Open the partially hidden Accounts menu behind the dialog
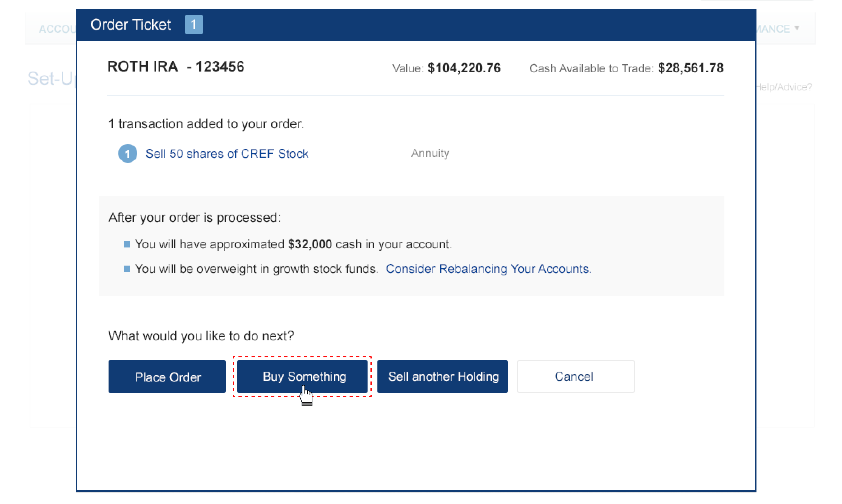The height and width of the screenshot is (504, 842). coord(56,29)
